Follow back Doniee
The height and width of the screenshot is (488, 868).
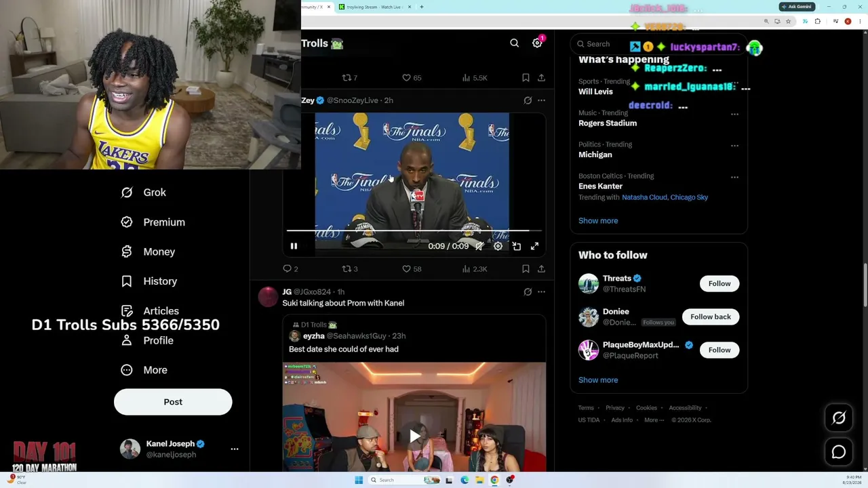[x=711, y=317]
